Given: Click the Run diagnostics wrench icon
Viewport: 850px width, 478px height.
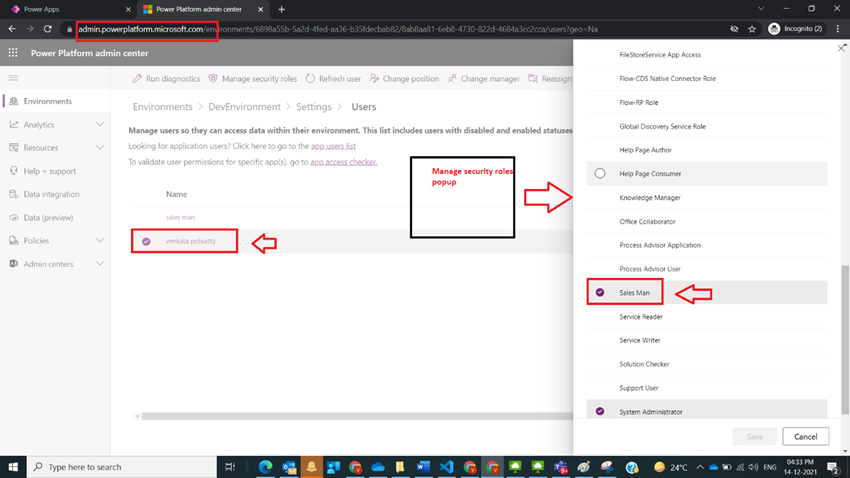Looking at the screenshot, I should click(137, 79).
